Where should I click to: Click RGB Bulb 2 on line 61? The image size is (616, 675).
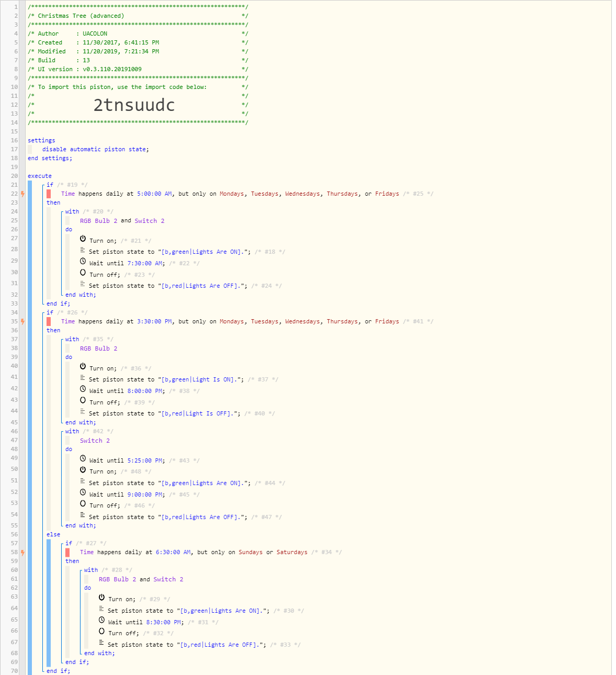click(117, 579)
